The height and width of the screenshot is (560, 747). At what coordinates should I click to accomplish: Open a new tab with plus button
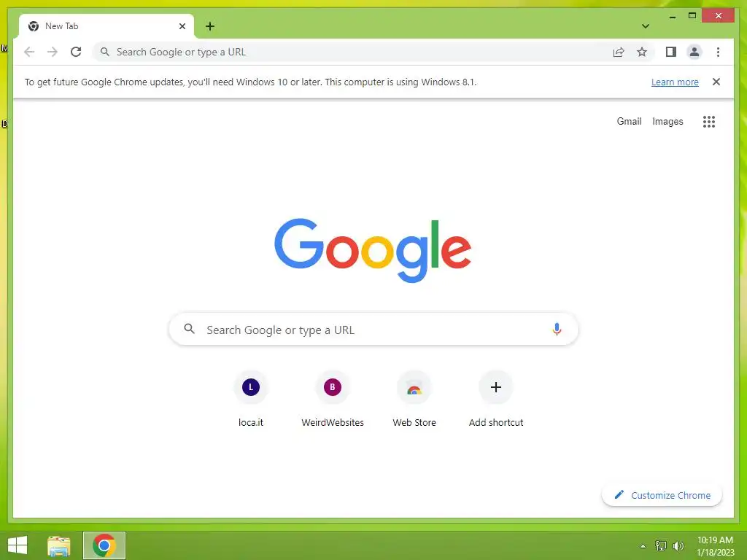click(210, 26)
